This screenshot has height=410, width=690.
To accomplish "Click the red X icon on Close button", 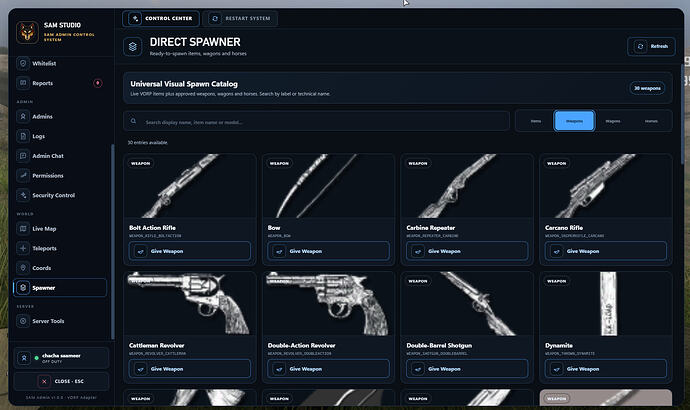I will point(44,381).
